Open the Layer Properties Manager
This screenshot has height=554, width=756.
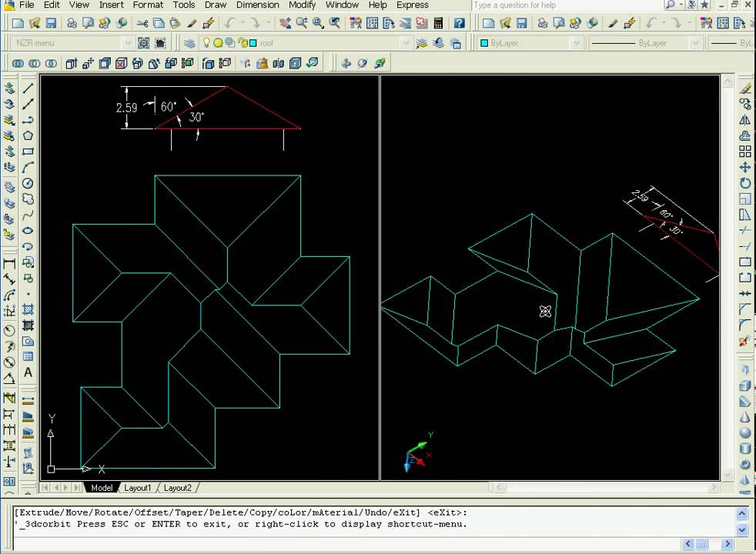click(x=189, y=43)
